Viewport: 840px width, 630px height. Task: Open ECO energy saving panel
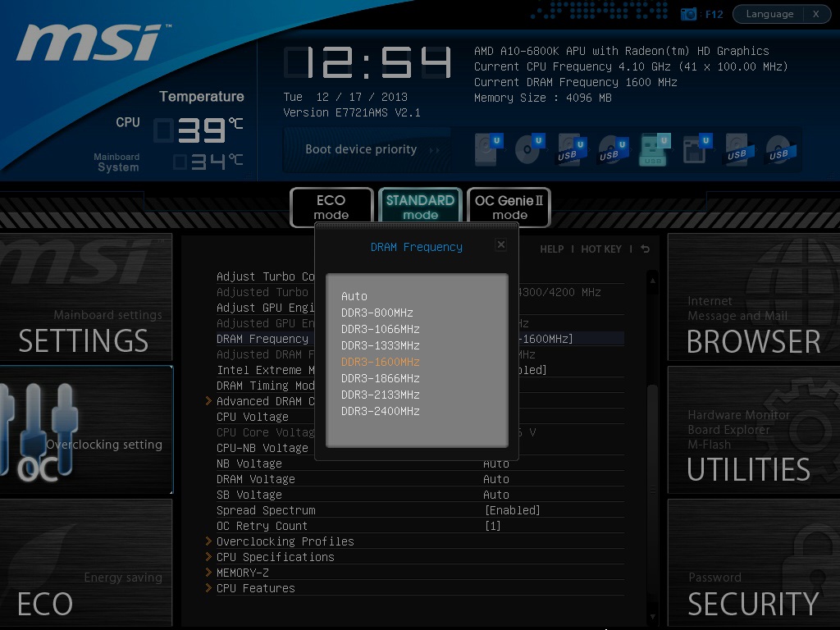tap(86, 563)
